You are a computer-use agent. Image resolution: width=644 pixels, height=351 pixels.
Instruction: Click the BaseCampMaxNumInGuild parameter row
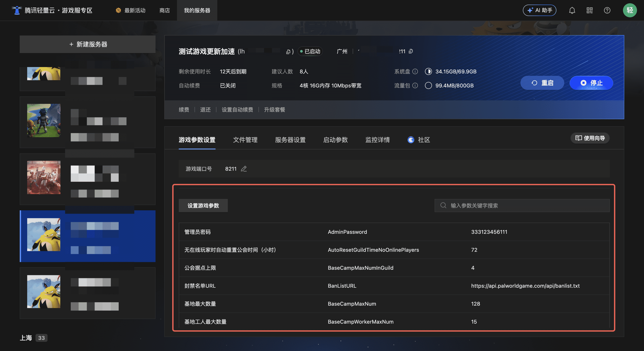(394, 268)
